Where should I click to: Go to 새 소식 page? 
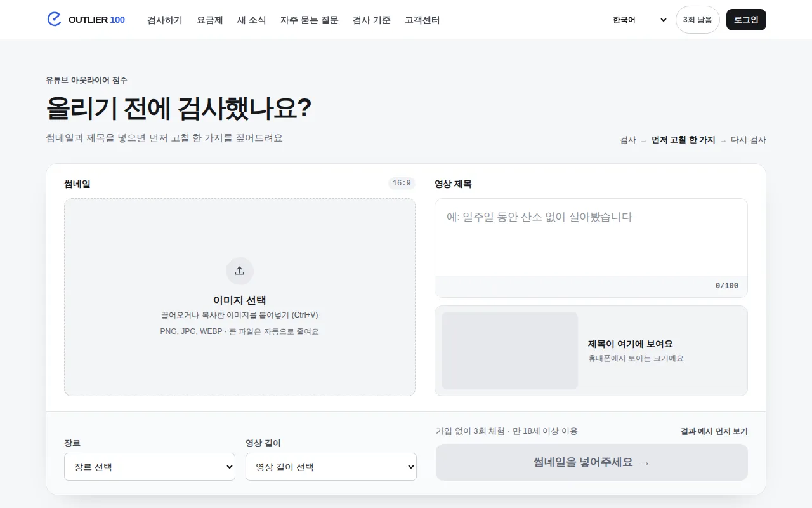252,20
